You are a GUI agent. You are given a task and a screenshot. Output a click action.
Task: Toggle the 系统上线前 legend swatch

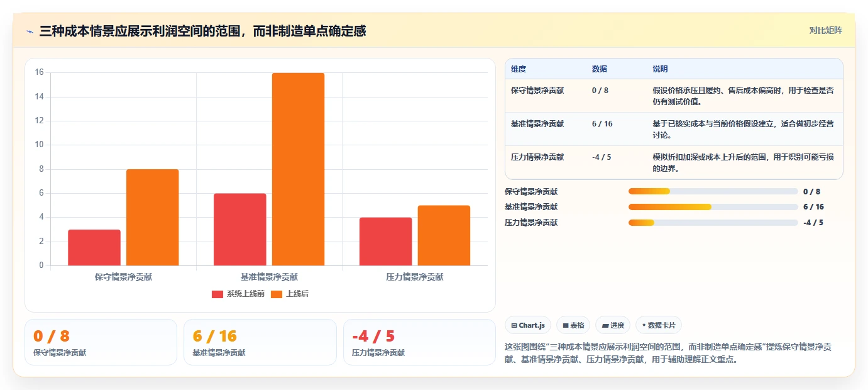(217, 294)
